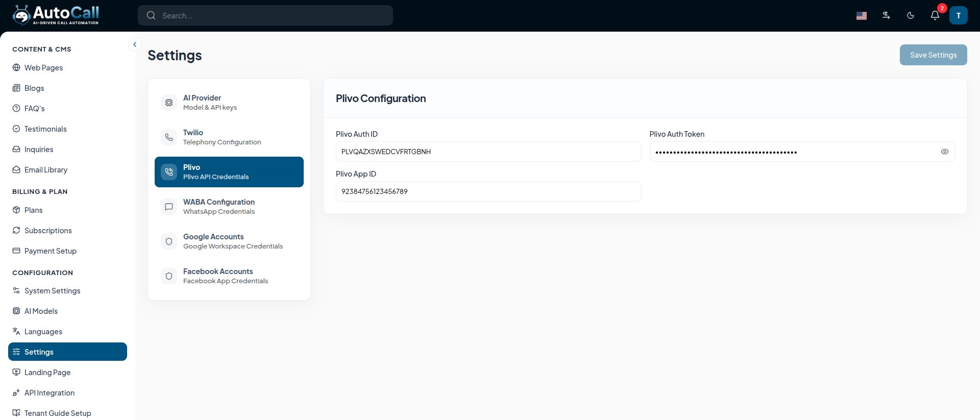Open the user profile avatar T
The height and width of the screenshot is (420, 980).
coord(959,15)
